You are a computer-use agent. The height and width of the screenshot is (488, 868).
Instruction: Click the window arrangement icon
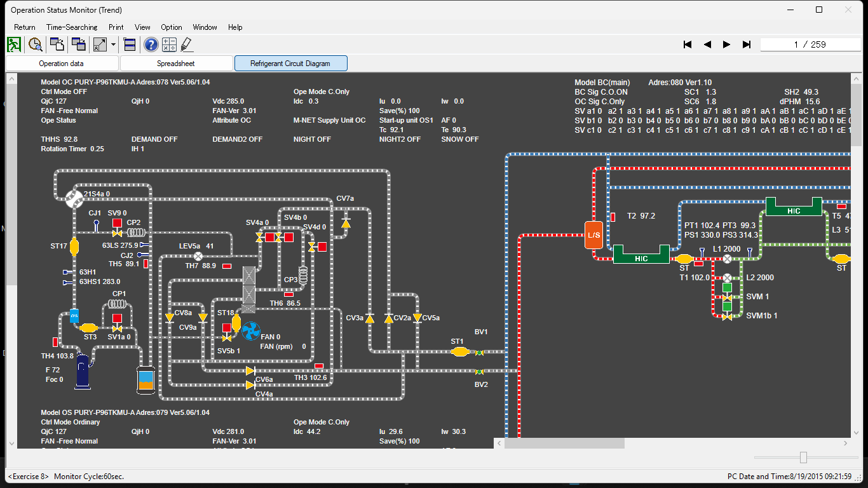pos(128,44)
